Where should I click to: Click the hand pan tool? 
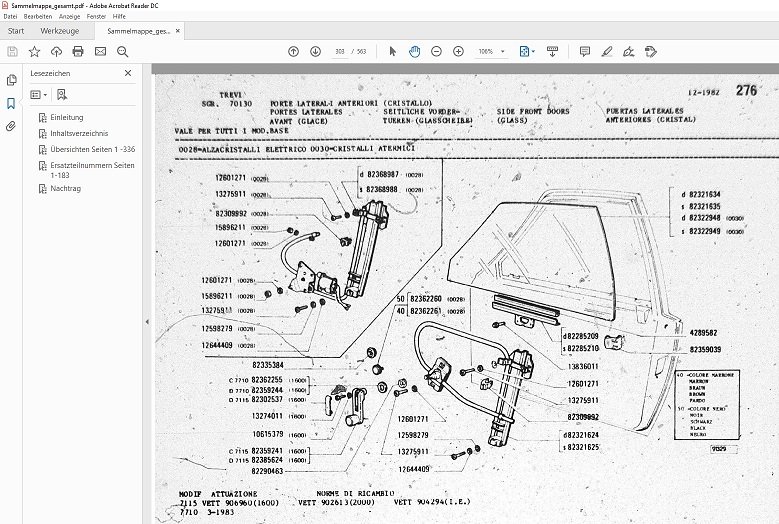tap(414, 51)
